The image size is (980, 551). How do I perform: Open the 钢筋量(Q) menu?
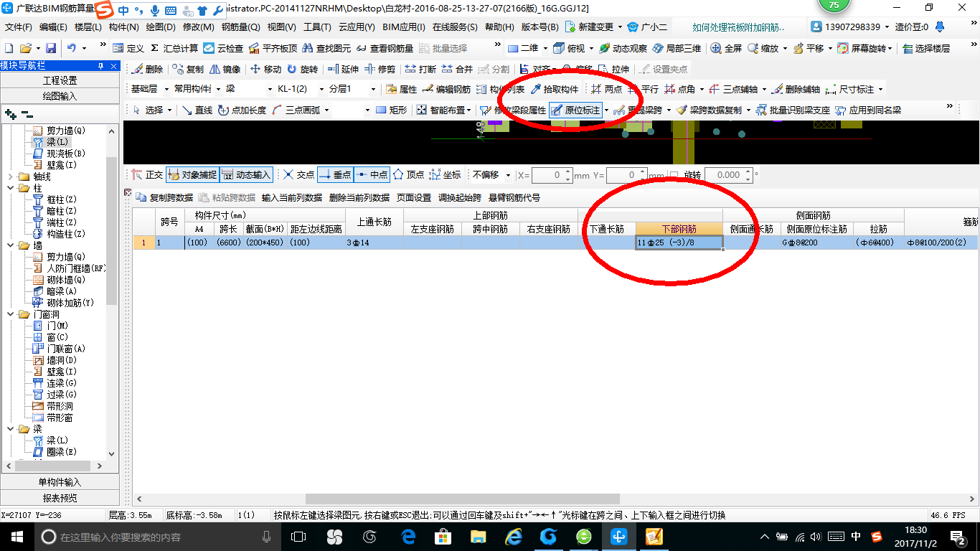pos(240,27)
